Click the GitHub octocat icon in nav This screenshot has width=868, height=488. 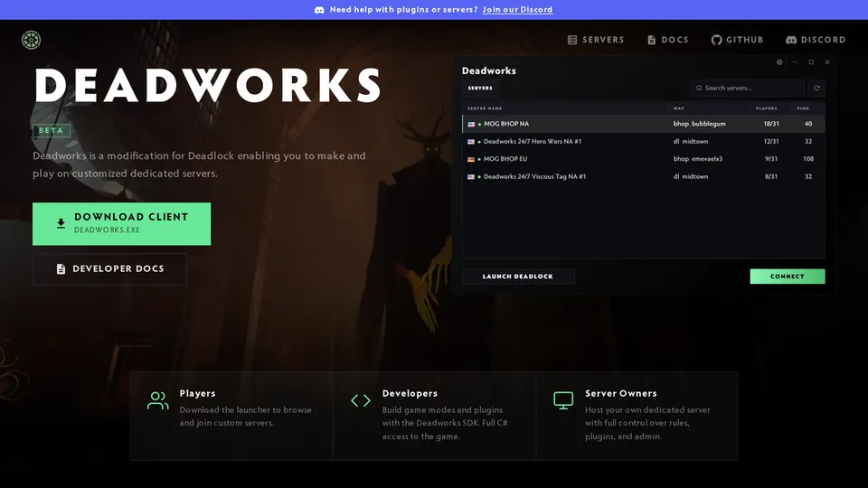[716, 40]
